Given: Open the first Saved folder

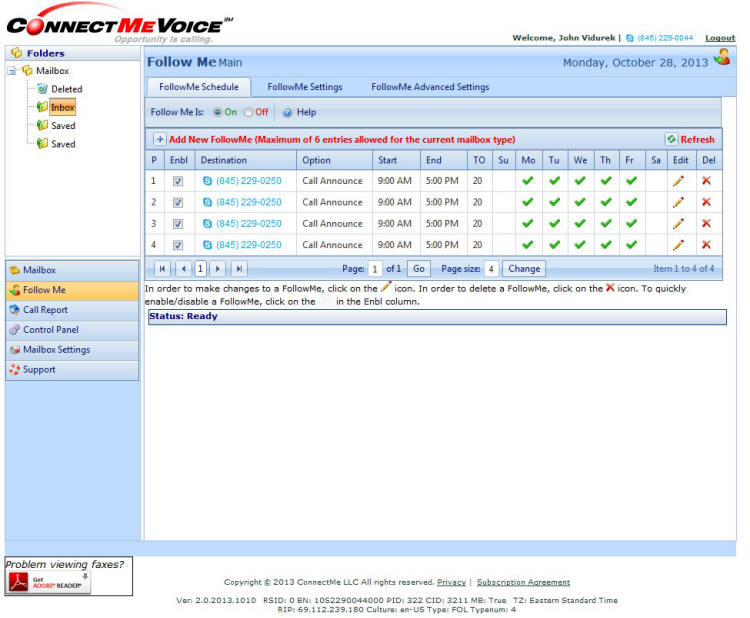Looking at the screenshot, I should [x=63, y=125].
